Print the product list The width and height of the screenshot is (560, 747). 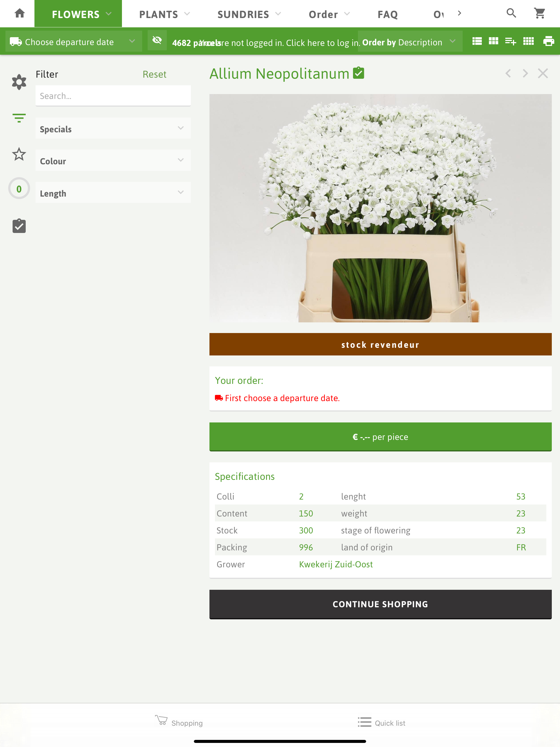[x=549, y=41]
